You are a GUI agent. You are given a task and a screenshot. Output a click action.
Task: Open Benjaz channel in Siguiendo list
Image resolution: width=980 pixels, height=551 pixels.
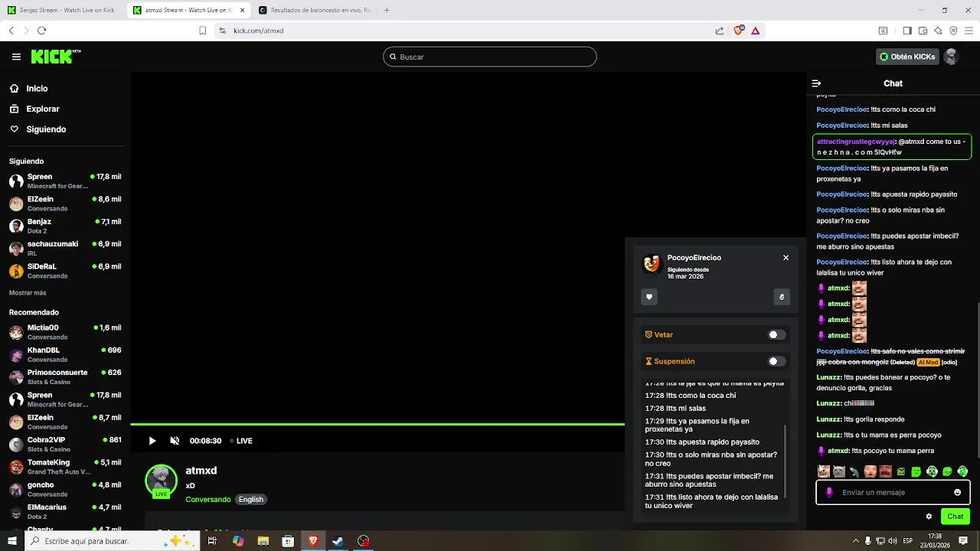coord(65,226)
